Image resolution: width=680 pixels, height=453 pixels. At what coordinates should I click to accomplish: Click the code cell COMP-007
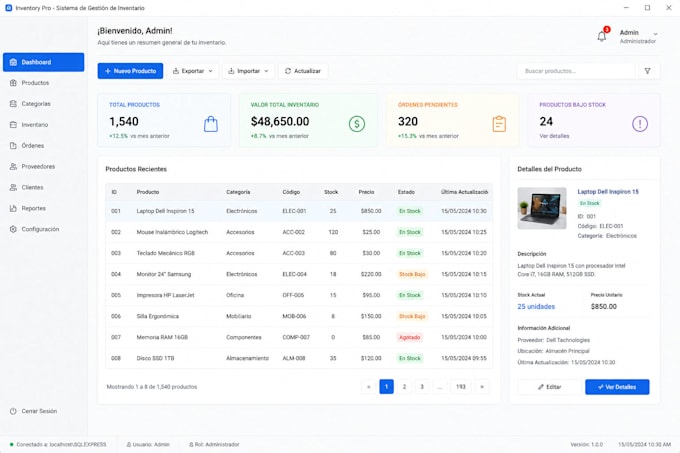296,337
